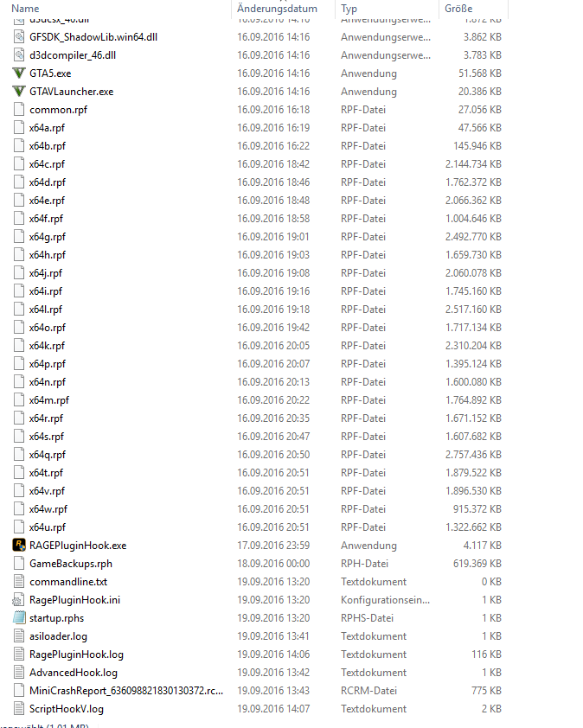583x728 pixels.
Task: Click the 619.369 KB size value
Action: 477,563
